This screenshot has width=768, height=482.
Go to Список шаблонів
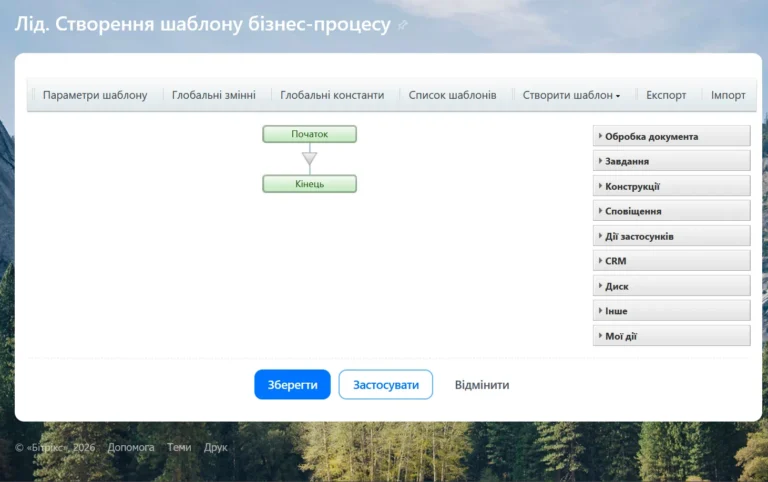pos(453,95)
